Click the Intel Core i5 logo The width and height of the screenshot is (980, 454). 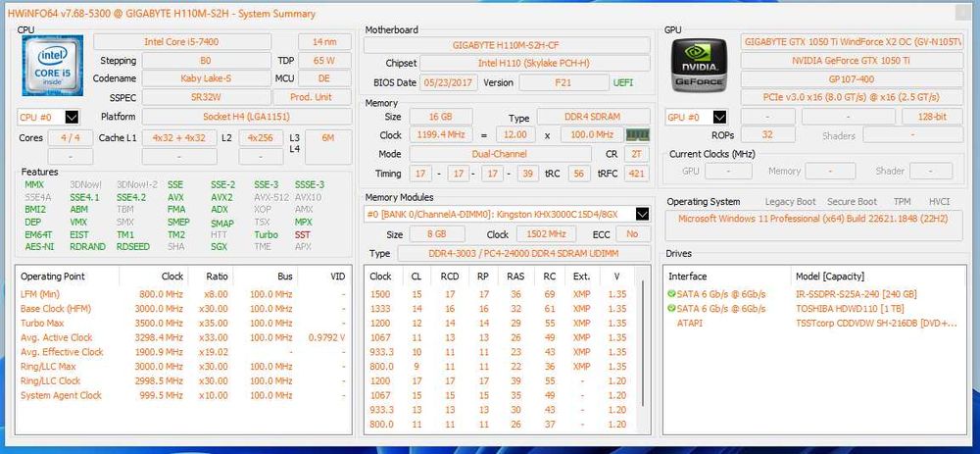pyautogui.click(x=53, y=66)
